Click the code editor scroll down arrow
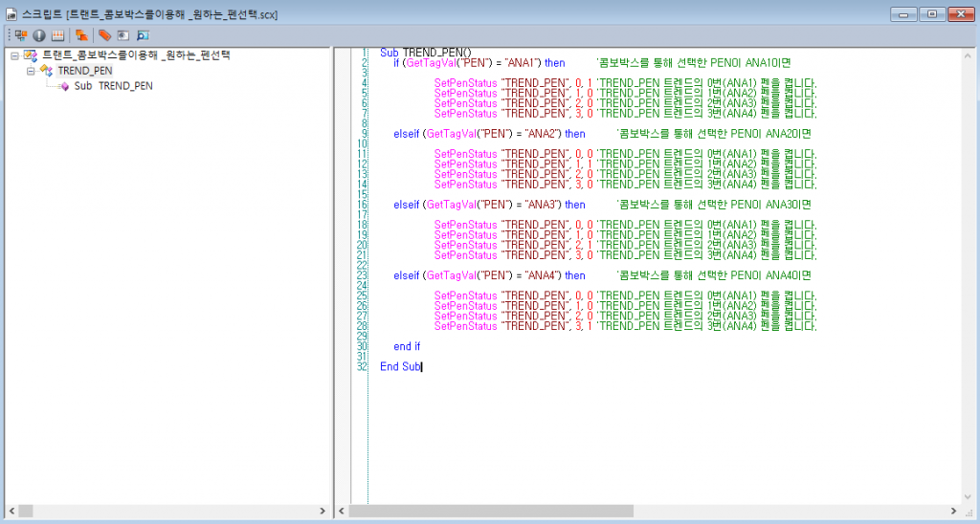This screenshot has width=980, height=524. point(968,498)
